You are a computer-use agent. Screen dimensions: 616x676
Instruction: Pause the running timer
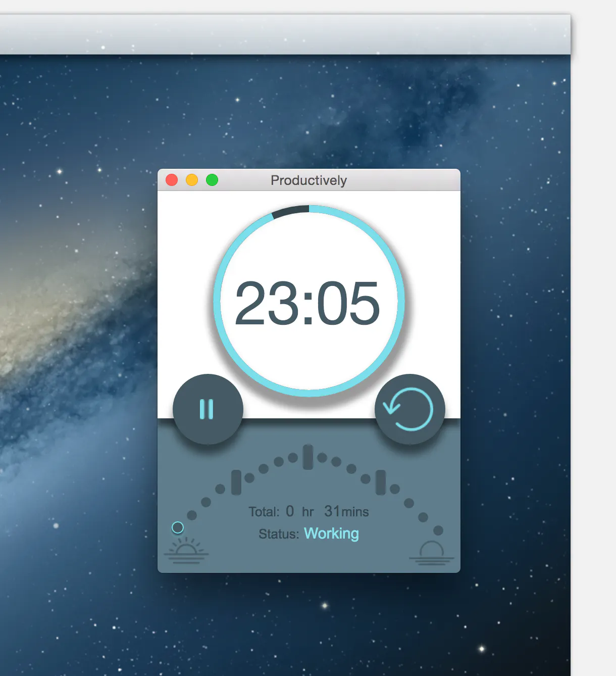tap(208, 409)
